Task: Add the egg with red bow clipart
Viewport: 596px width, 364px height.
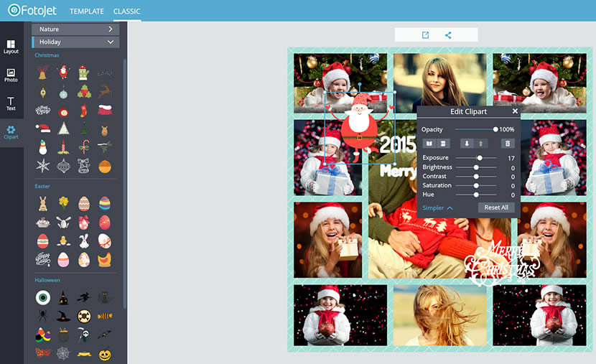Action: click(x=84, y=223)
